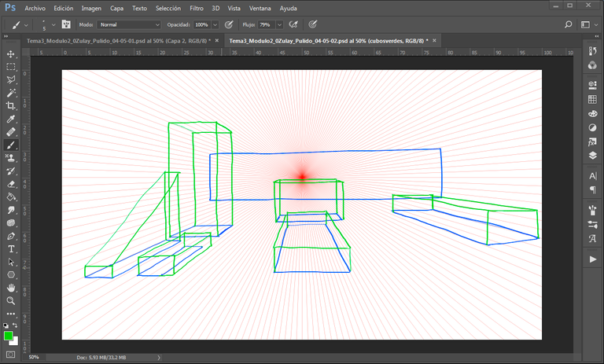
Task: Reset default foreground and background colors
Action: [x=6, y=325]
